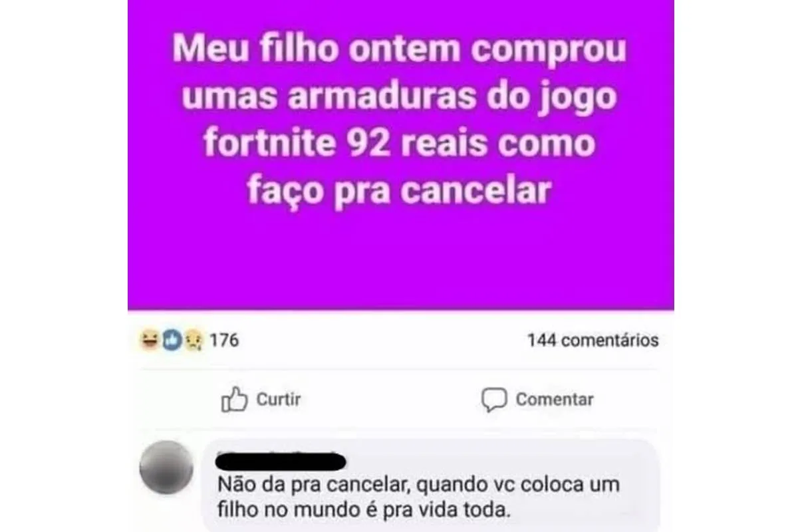The width and height of the screenshot is (798, 532).
Task: Click the Curtir thumbs-up icon
Action: click(x=234, y=399)
